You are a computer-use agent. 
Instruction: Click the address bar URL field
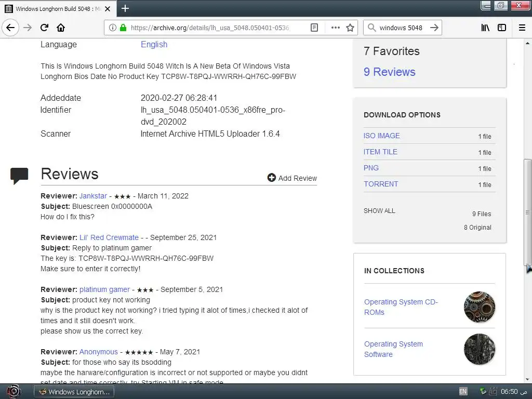pyautogui.click(x=210, y=28)
